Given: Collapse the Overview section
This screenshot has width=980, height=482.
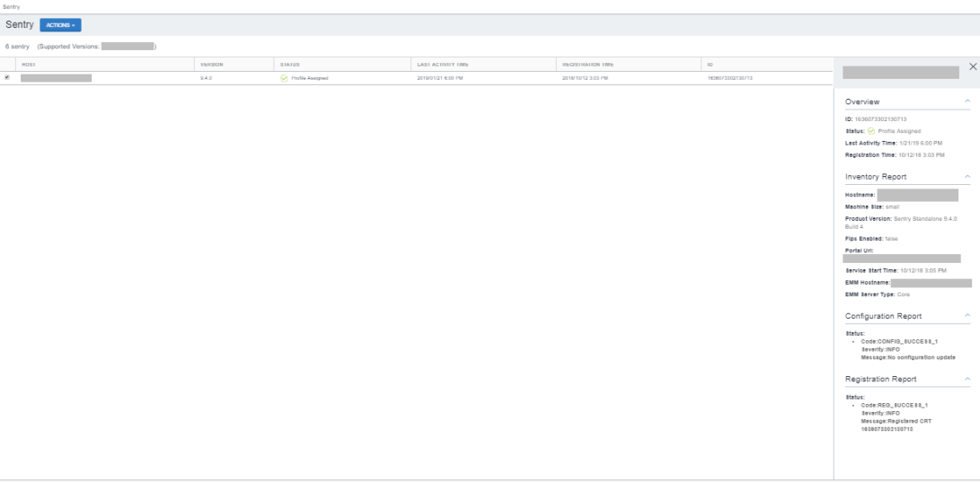Looking at the screenshot, I should (x=967, y=102).
